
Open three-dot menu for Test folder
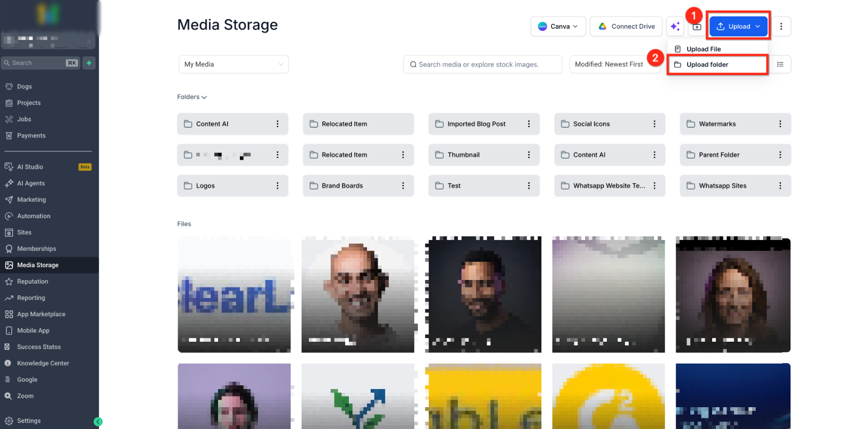529,186
